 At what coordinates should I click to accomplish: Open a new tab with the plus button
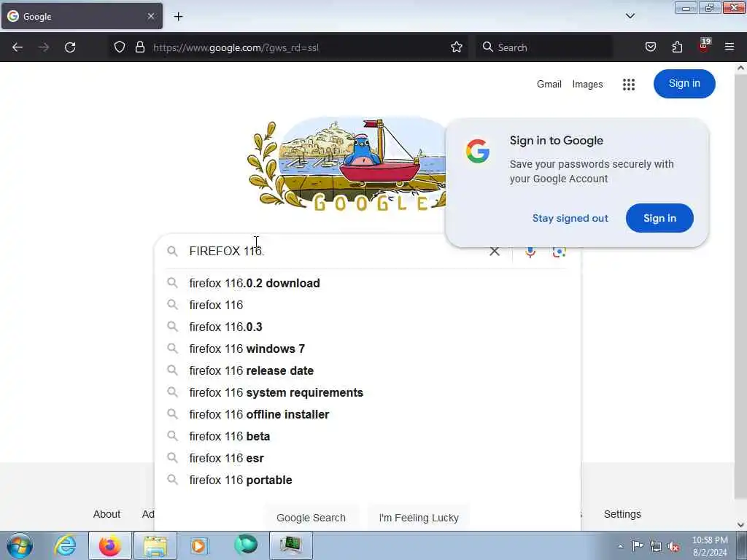pos(178,17)
